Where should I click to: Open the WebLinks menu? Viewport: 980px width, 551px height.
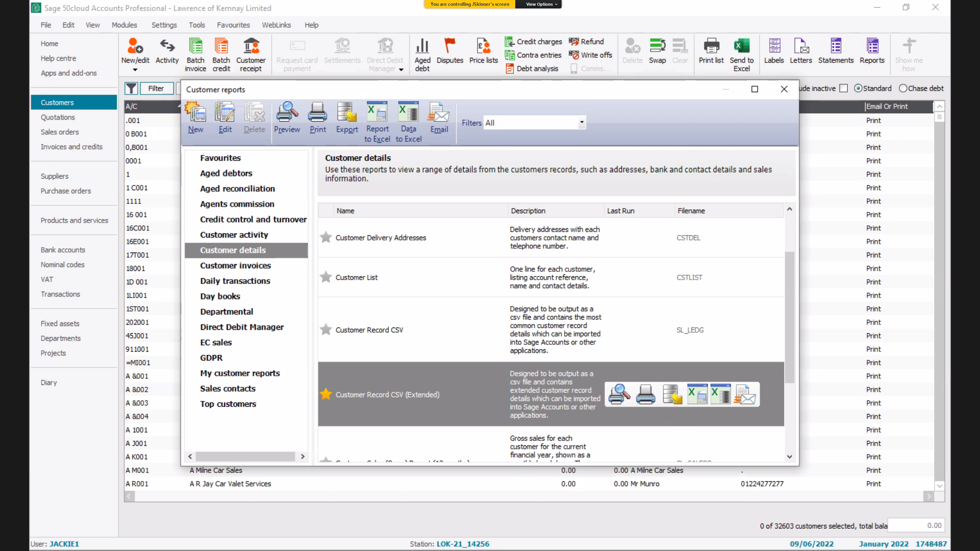coord(276,24)
